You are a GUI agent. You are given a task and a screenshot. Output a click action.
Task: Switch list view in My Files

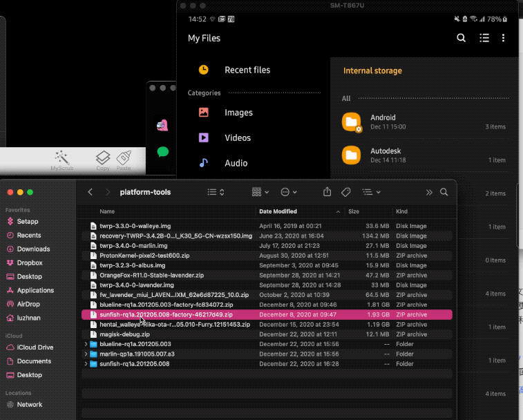(x=484, y=38)
